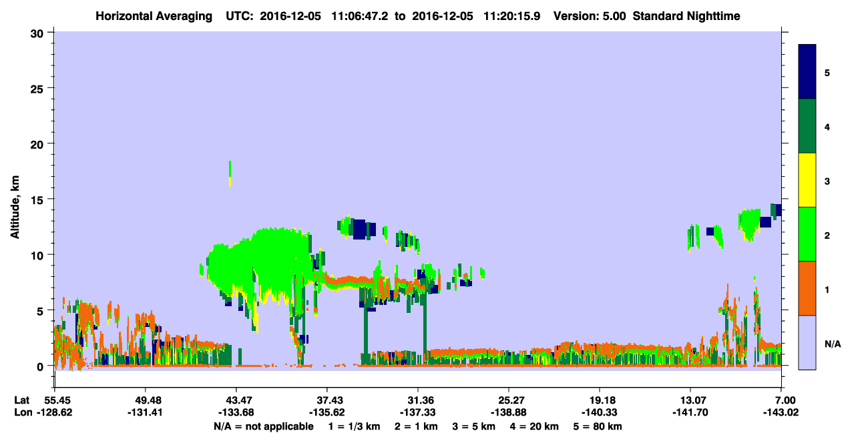Click legend text '3 = 5 km'

[473, 426]
